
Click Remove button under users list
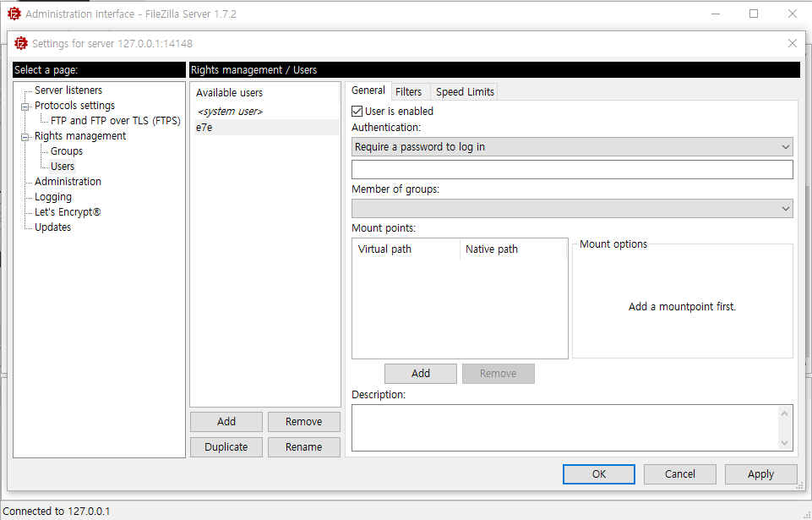304,422
